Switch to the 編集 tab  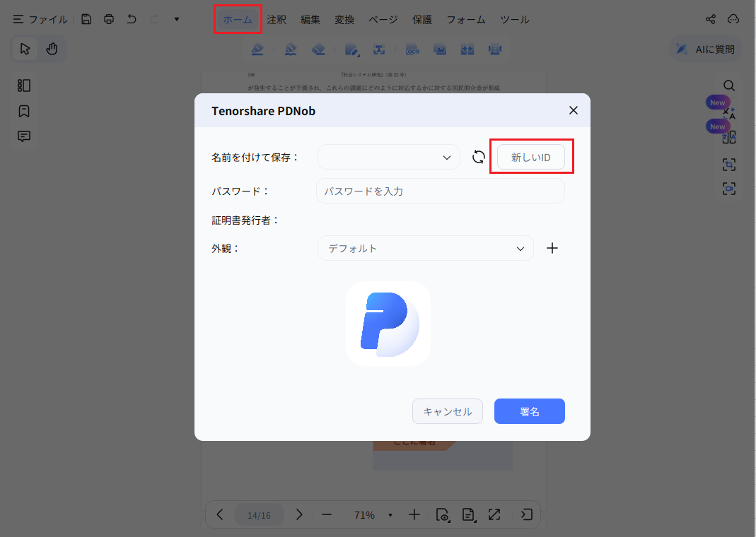pyautogui.click(x=310, y=20)
